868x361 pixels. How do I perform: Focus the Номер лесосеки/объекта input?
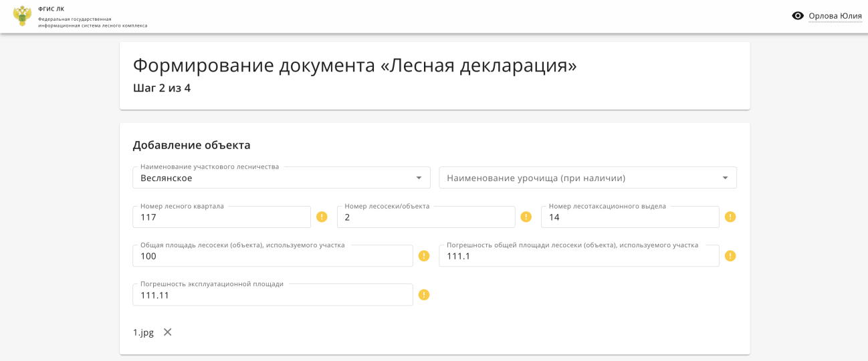click(x=426, y=217)
